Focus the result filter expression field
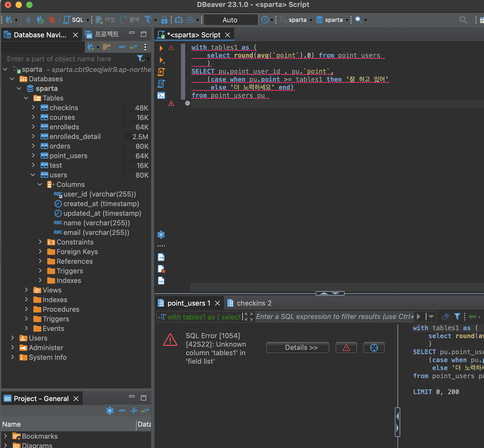The image size is (484, 448). (x=335, y=317)
